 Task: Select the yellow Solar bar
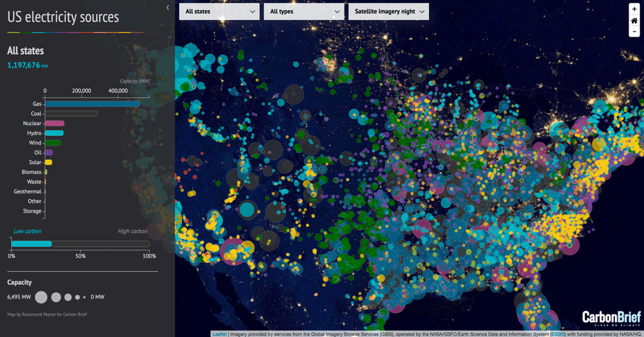48,162
